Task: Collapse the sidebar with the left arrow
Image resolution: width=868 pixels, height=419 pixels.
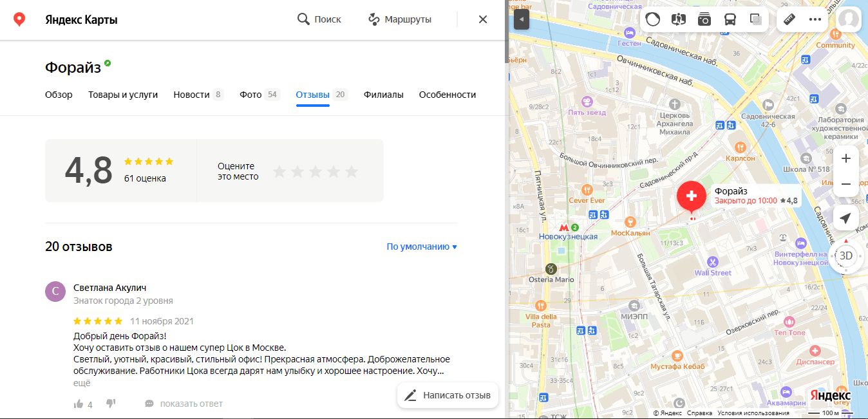Action: 521,19
